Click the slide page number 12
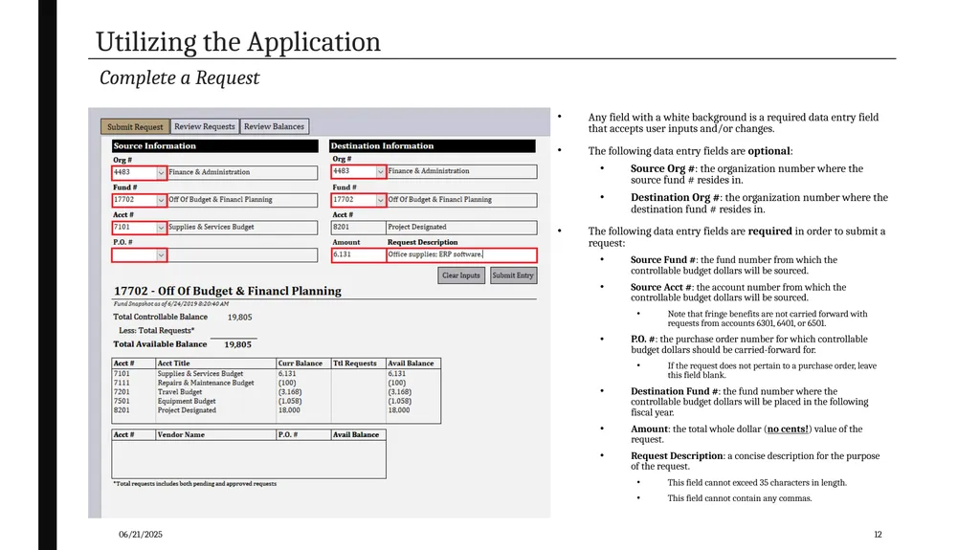The image size is (980, 550). [x=879, y=535]
